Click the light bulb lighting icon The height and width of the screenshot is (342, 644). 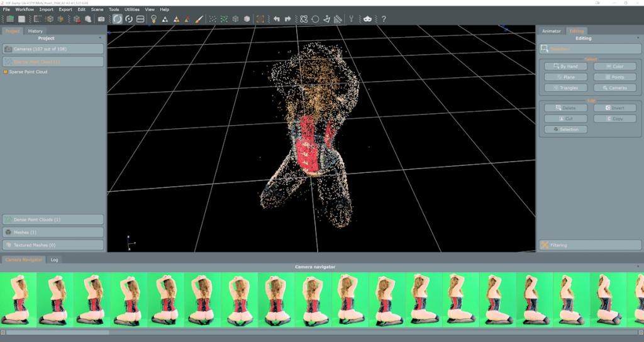click(x=153, y=19)
